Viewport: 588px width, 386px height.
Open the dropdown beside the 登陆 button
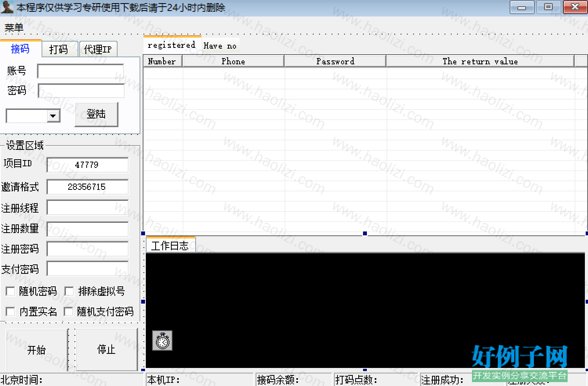[x=53, y=116]
